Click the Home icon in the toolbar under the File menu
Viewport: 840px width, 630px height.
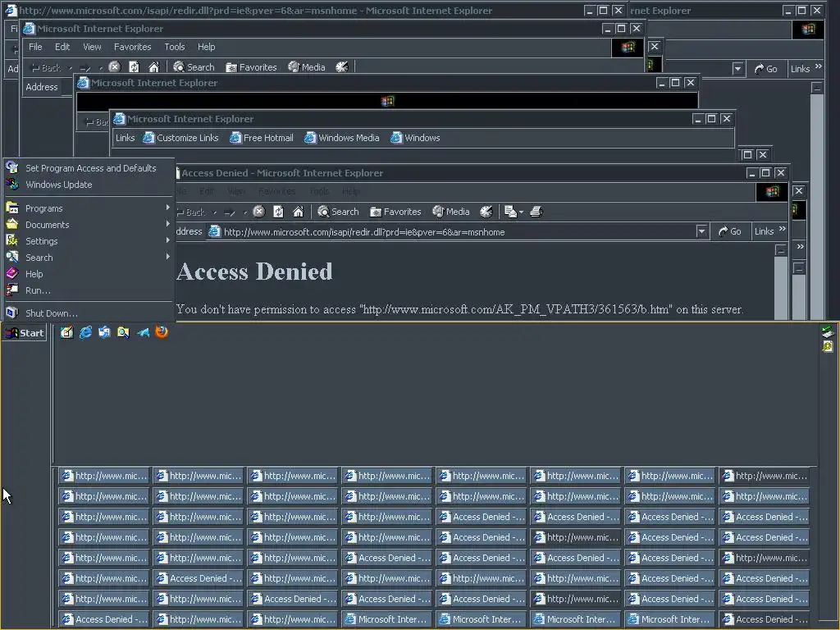[x=153, y=67]
